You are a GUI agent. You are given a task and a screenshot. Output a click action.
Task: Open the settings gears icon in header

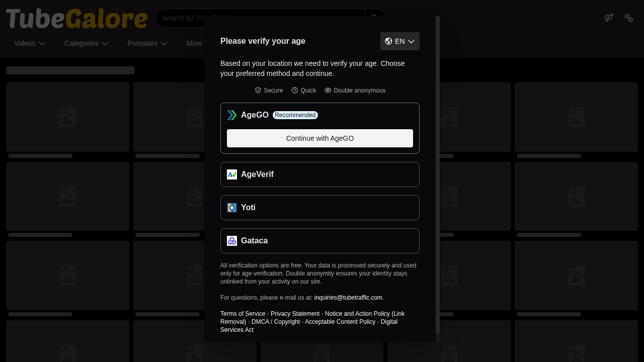tap(629, 18)
